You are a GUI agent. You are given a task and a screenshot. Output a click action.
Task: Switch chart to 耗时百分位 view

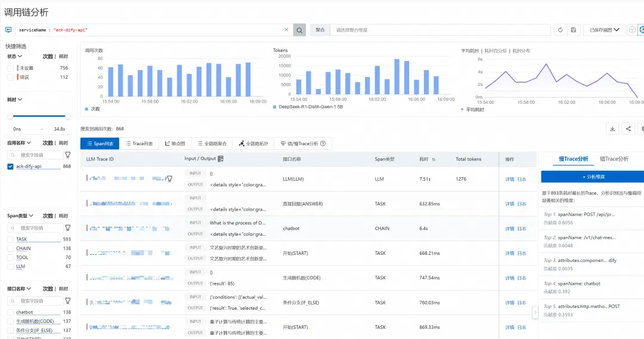coord(496,51)
